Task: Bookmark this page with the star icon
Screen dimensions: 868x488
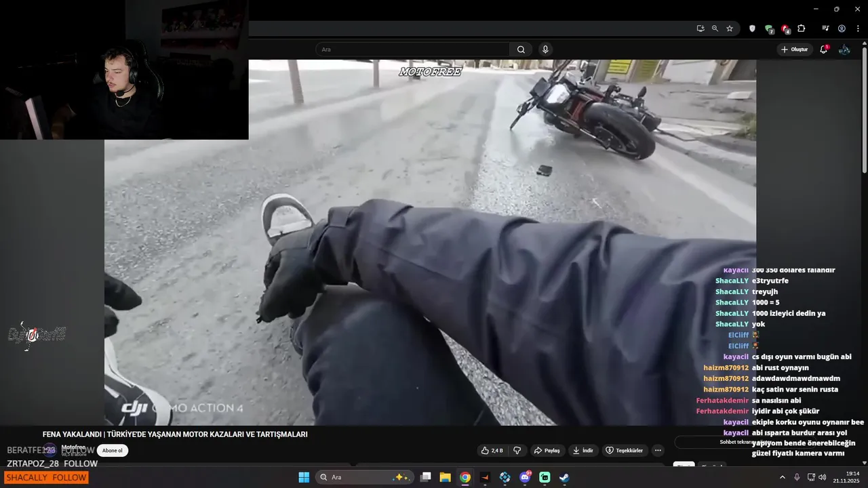Action: pos(730,28)
